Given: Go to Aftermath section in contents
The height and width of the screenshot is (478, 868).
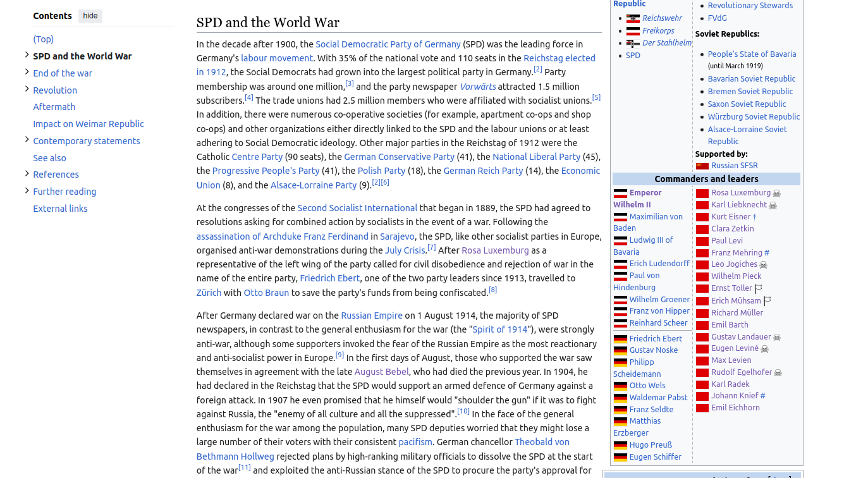Looking at the screenshot, I should 54,107.
